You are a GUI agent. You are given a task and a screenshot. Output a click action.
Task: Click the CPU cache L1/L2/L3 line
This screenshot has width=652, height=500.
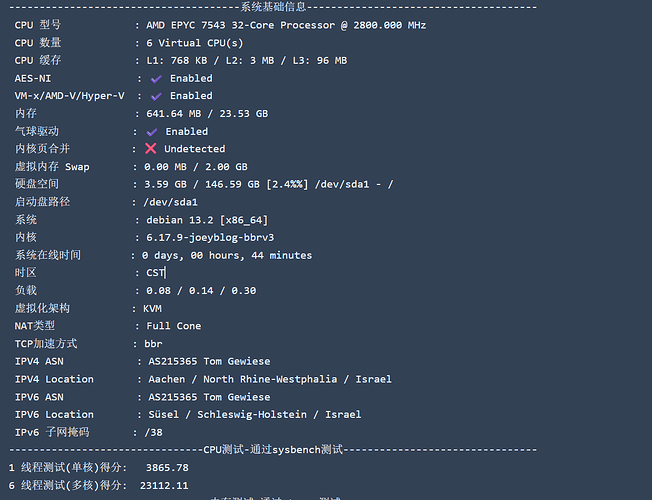(x=247, y=61)
